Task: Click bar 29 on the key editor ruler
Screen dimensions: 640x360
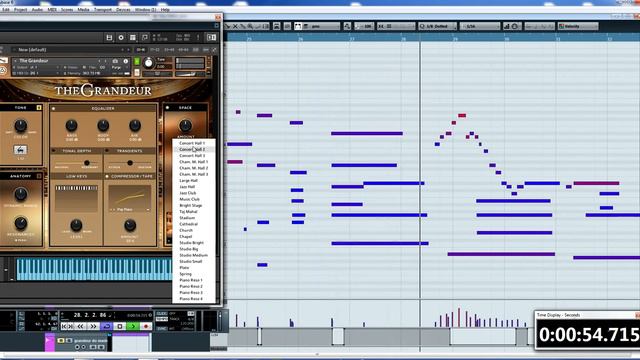Action: [x=455, y=38]
